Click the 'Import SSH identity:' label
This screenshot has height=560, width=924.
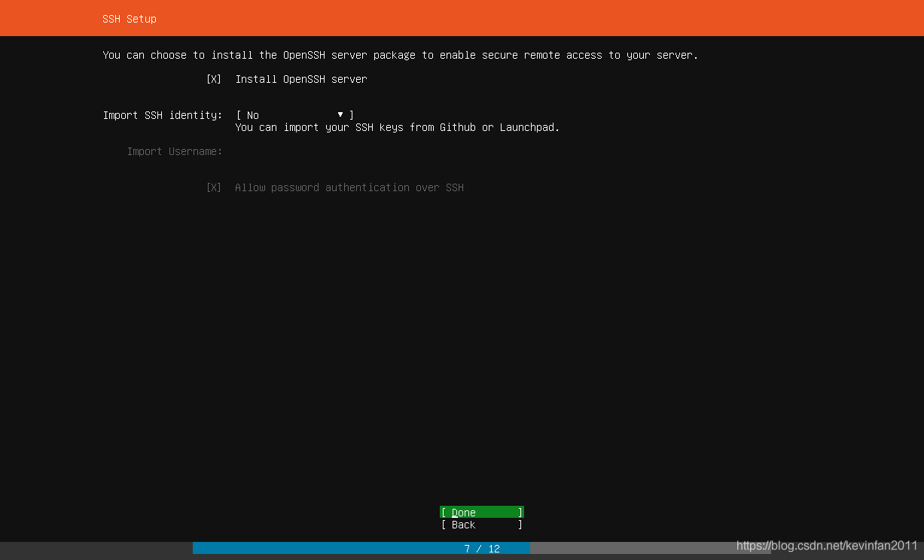click(x=163, y=115)
